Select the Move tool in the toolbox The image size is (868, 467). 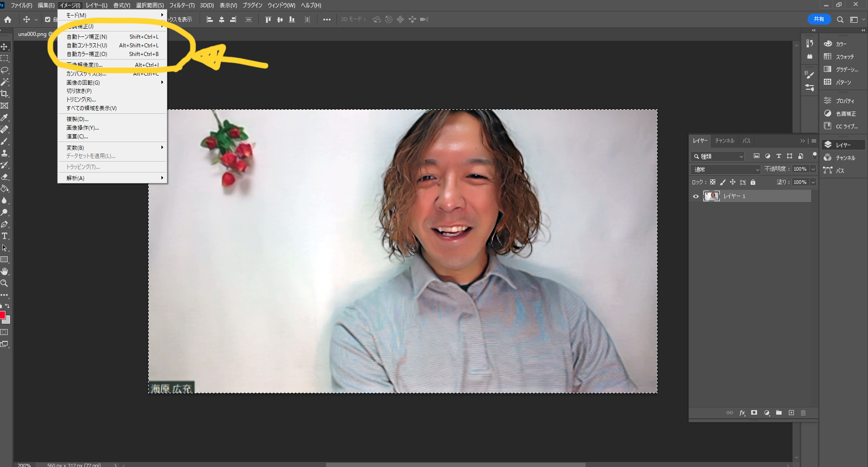(x=5, y=47)
